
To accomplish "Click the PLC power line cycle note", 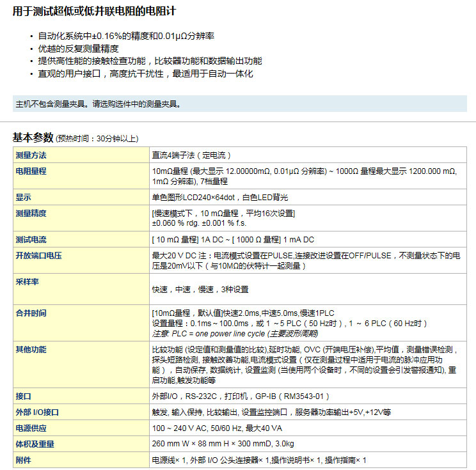I will coord(235,333).
